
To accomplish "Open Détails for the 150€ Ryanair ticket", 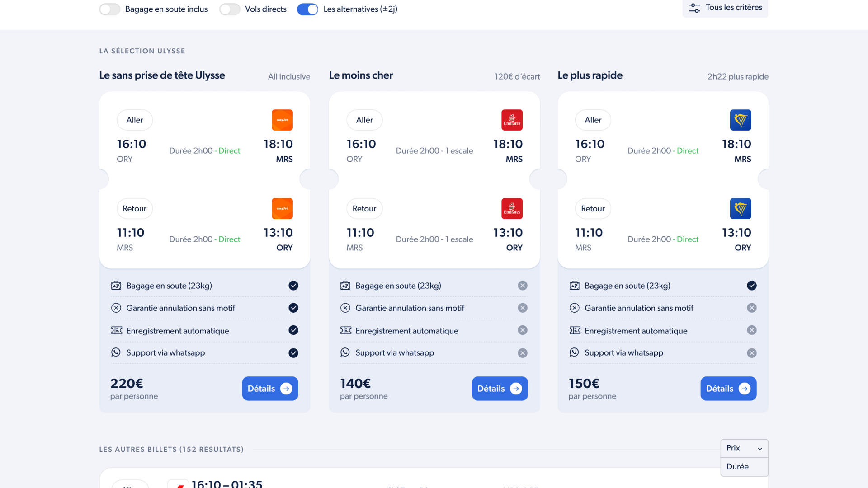I will pyautogui.click(x=728, y=389).
